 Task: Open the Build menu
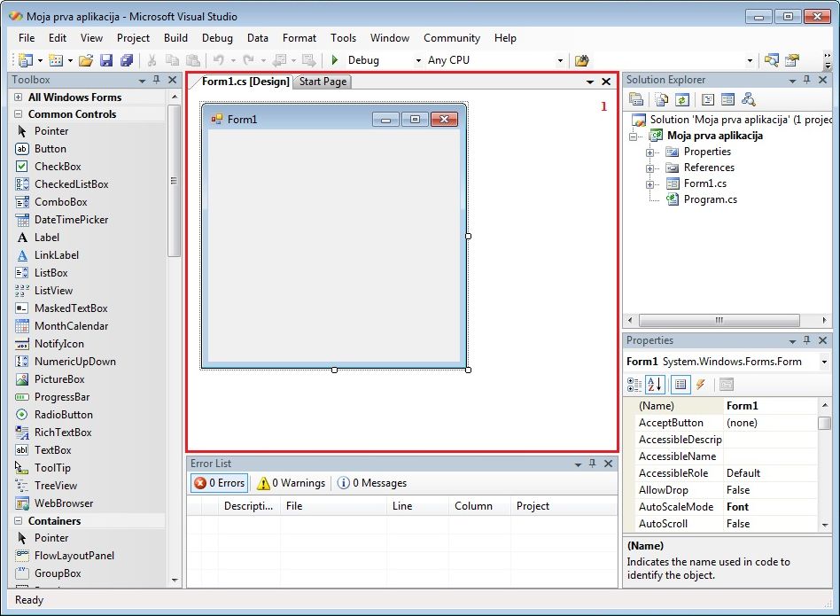tap(175, 38)
